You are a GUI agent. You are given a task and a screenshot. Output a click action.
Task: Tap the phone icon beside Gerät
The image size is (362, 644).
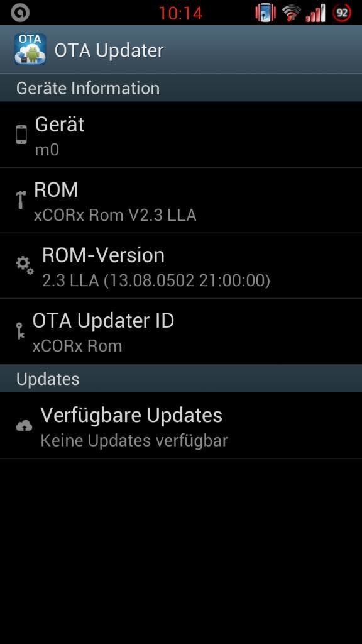(21, 135)
